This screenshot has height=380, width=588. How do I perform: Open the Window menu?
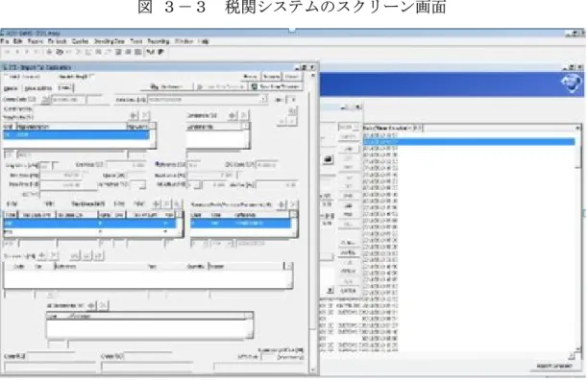184,41
